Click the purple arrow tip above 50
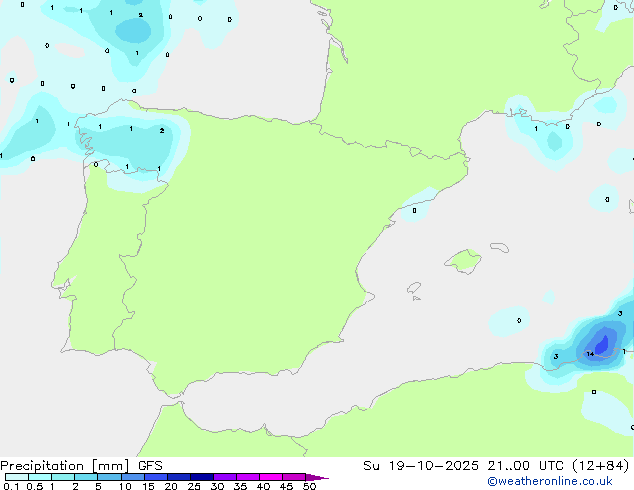This screenshot has width=634, height=490. click(317, 477)
